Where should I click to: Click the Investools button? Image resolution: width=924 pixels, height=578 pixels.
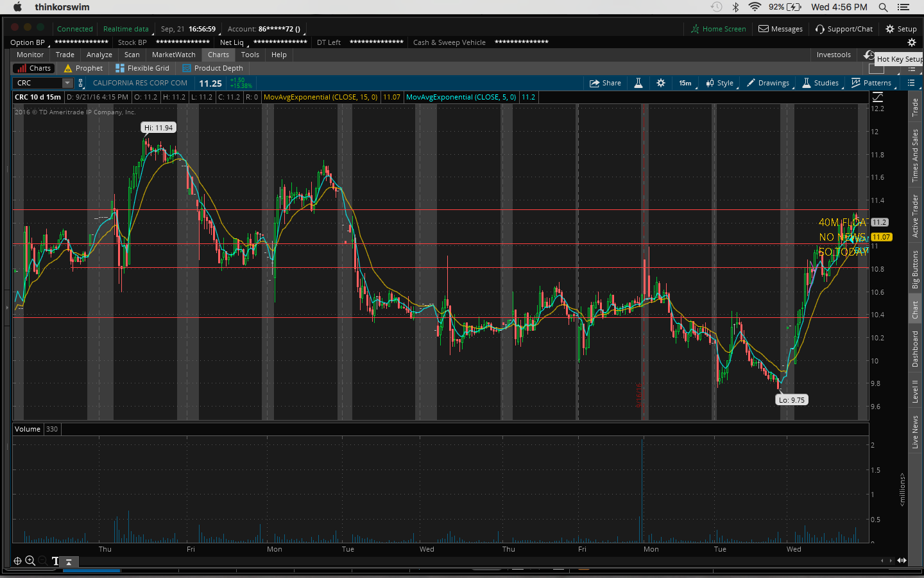tap(833, 55)
